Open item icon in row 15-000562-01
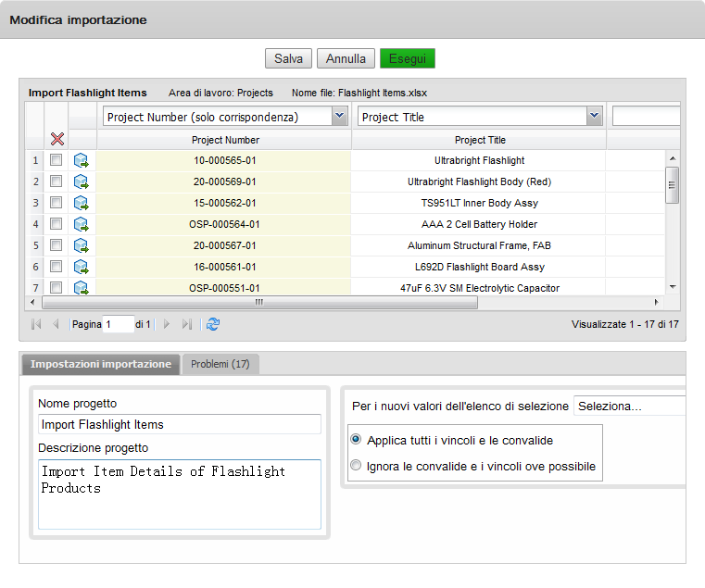The height and width of the screenshot is (588, 705). click(81, 203)
